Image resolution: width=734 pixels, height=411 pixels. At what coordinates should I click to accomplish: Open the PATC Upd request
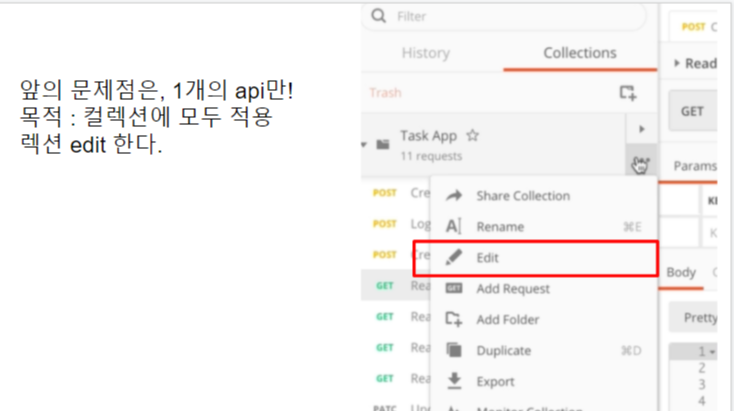[396, 408]
